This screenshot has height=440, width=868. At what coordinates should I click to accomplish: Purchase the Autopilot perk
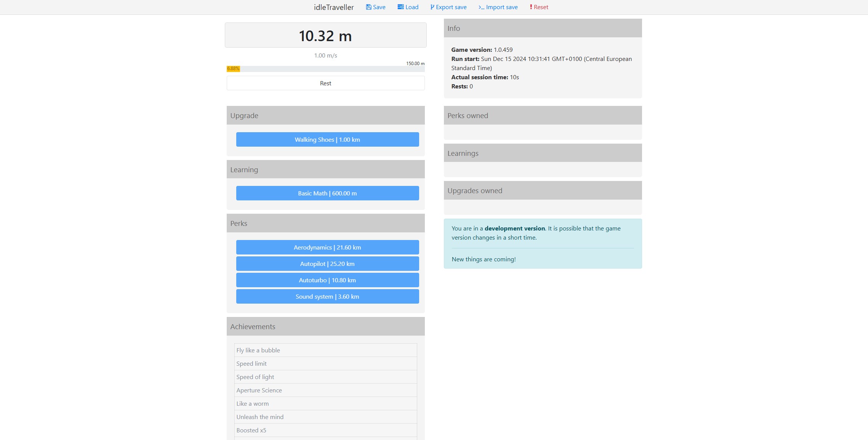tap(328, 264)
